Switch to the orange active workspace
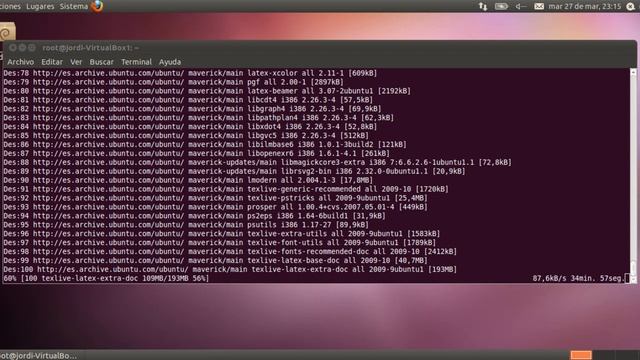This screenshot has height=360, width=640. tap(581, 355)
